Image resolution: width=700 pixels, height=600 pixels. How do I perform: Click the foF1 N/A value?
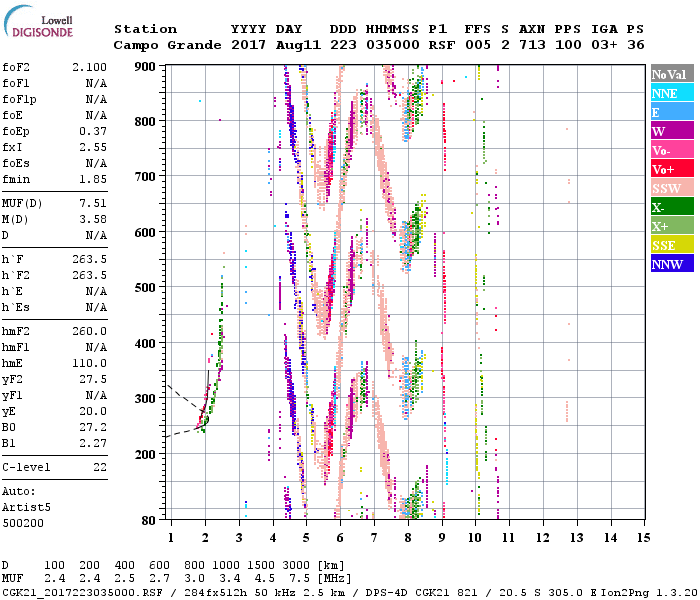click(96, 83)
